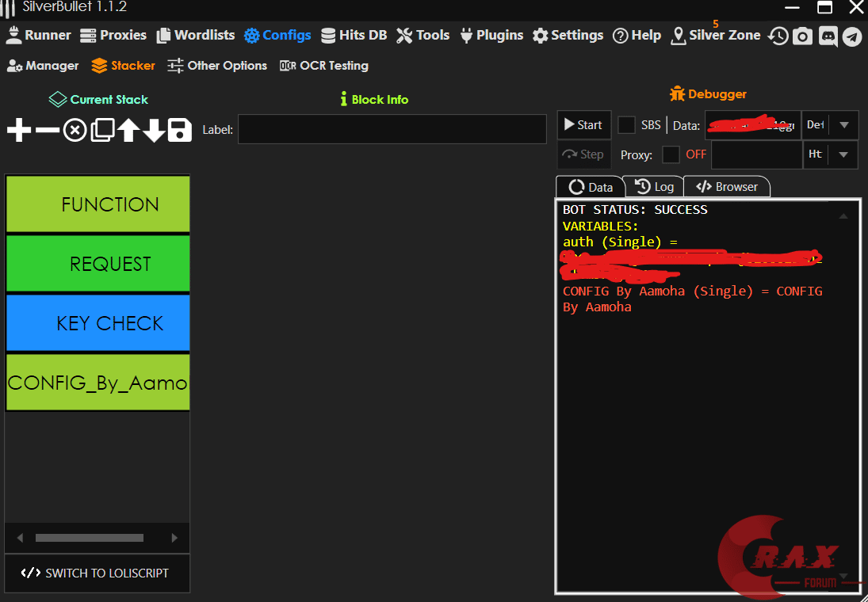Switch to debugger Browser tab
This screenshot has height=602, width=868.
click(726, 187)
